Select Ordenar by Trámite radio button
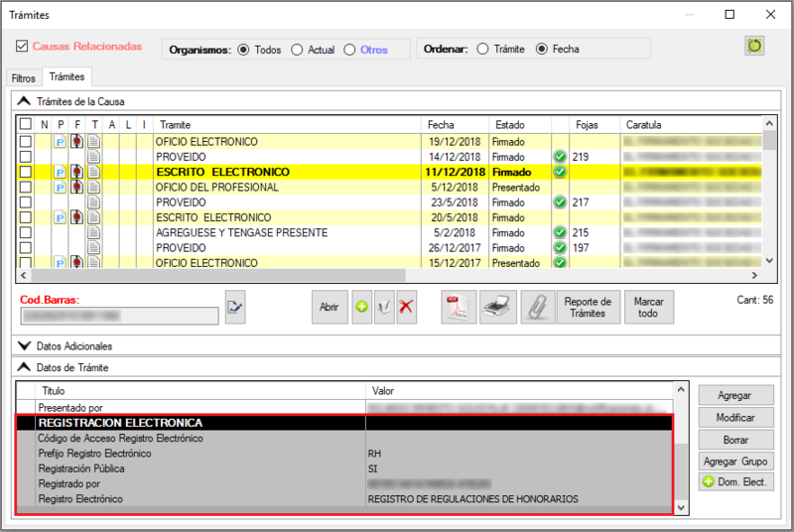794x532 pixels. [482, 49]
